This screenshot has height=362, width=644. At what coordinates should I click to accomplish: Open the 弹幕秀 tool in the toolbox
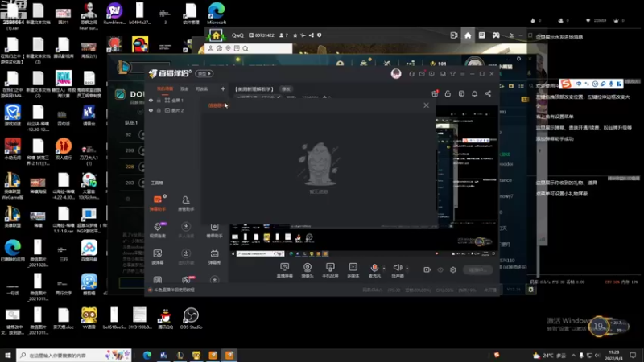pos(214,257)
